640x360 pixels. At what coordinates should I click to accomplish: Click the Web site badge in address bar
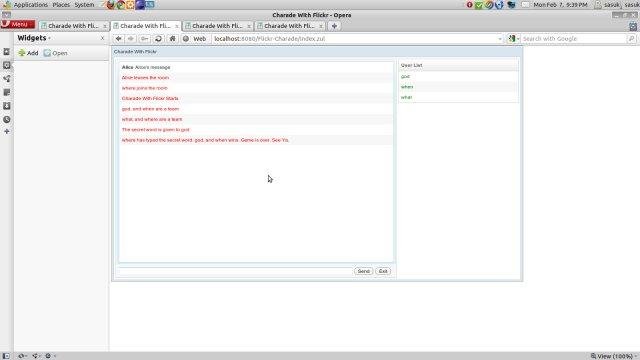click(195, 39)
